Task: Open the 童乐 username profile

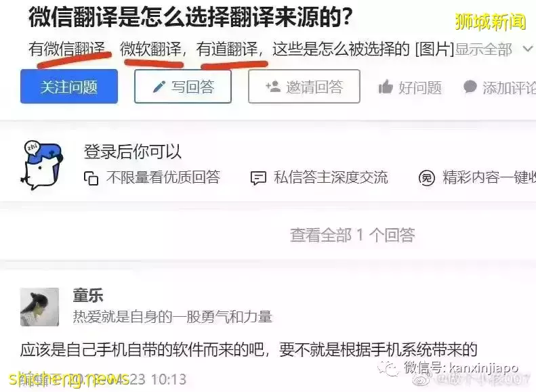Action: [x=88, y=295]
